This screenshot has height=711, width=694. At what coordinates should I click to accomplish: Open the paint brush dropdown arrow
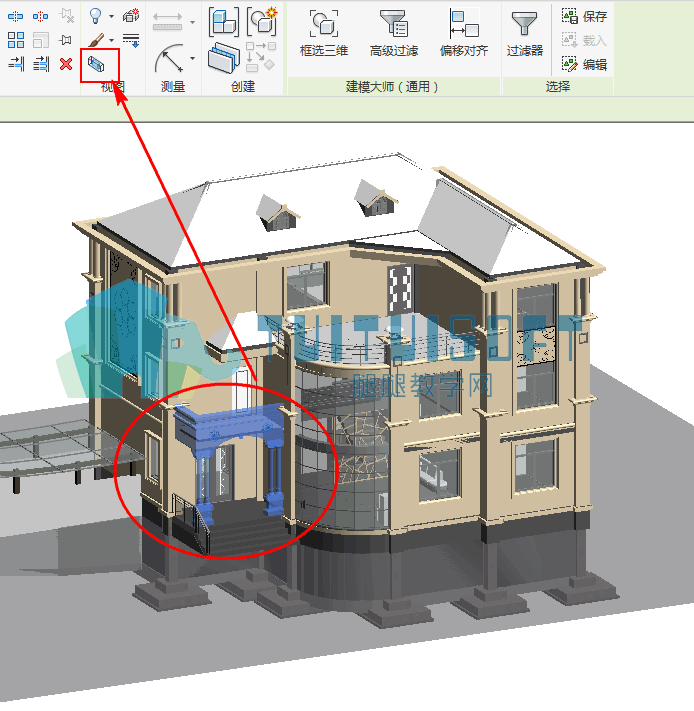(x=112, y=40)
